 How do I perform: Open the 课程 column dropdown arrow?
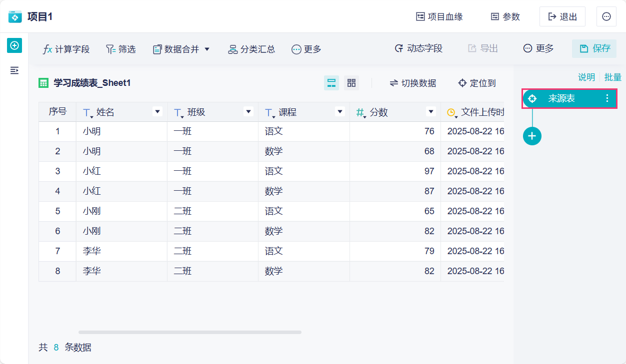[340, 112]
